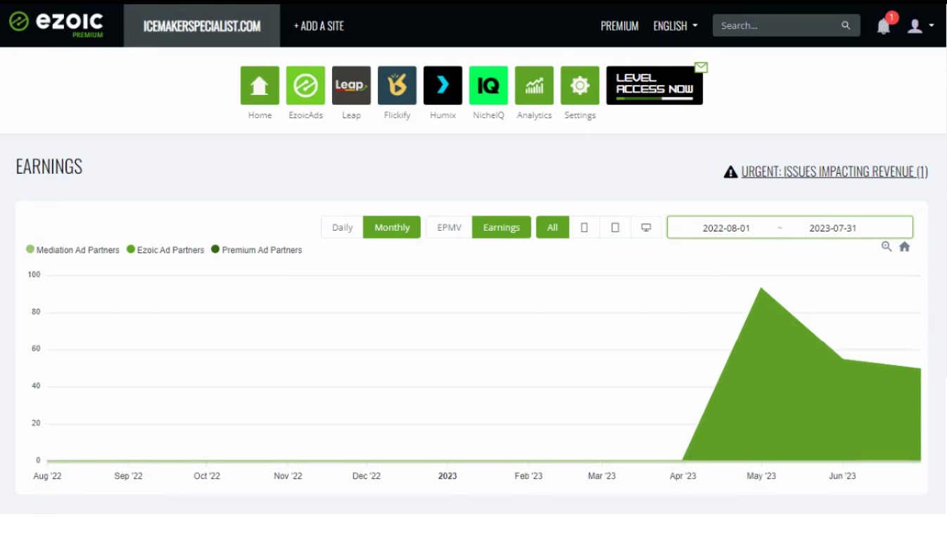Open the Analytics app icon
This screenshot has height=560, width=947.
click(x=534, y=86)
